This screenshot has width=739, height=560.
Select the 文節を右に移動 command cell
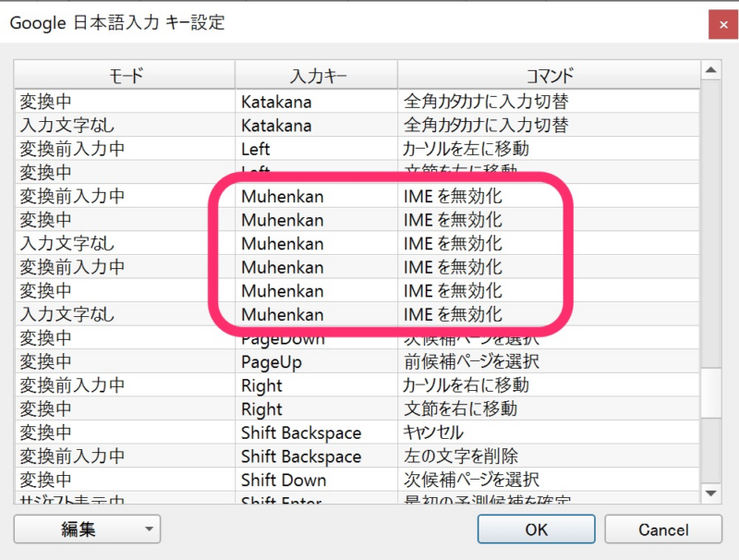549,408
